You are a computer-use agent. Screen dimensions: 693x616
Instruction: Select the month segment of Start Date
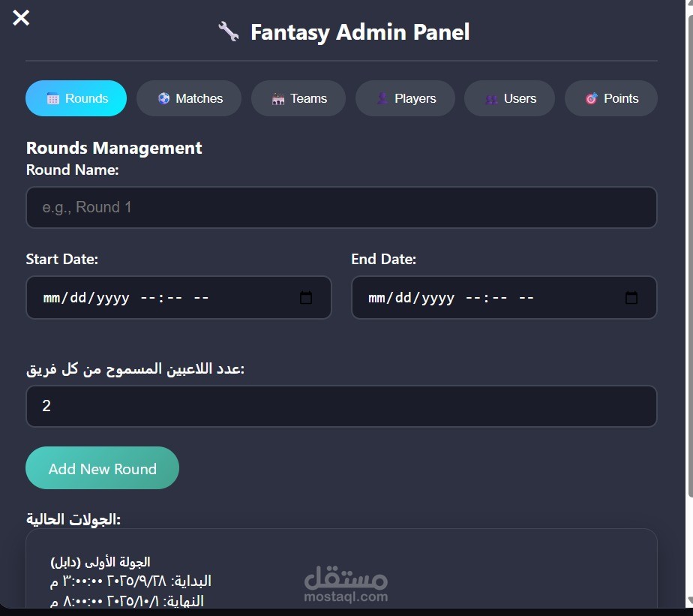pos(51,298)
